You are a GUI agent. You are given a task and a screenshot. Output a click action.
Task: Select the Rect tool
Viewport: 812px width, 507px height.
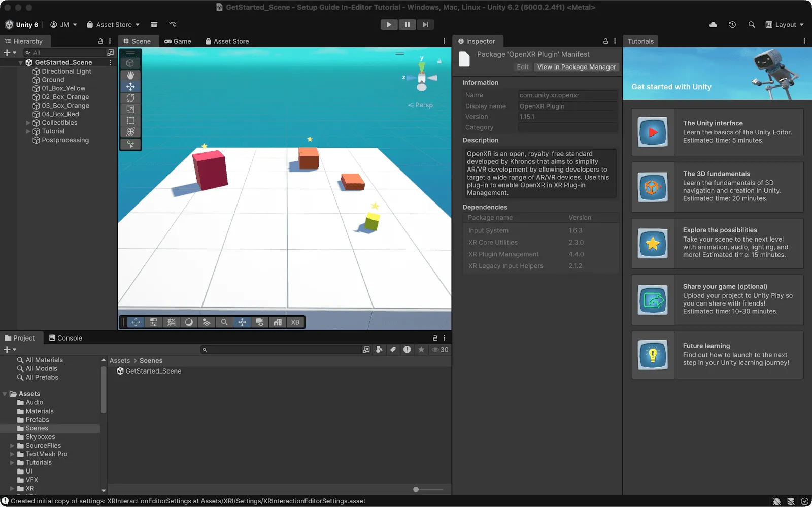coord(130,121)
